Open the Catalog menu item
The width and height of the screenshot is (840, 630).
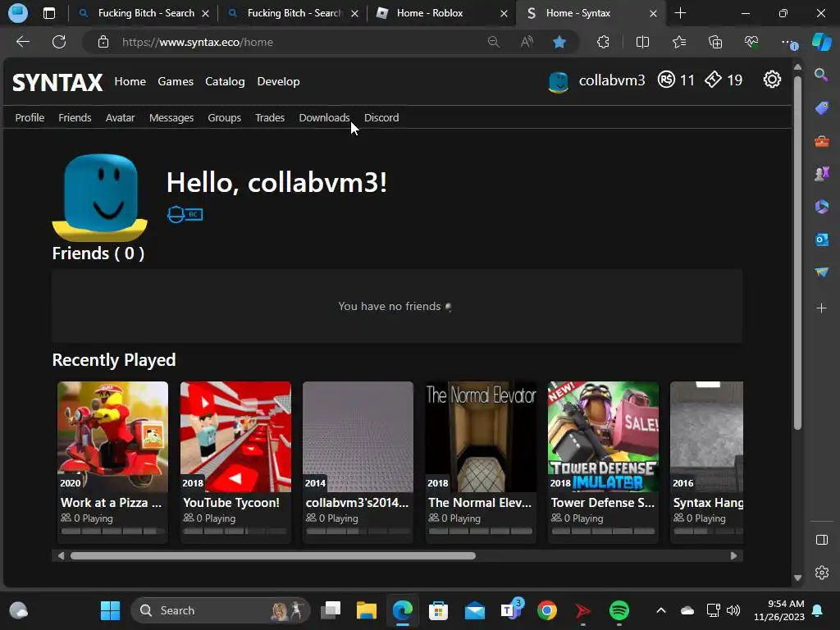click(x=225, y=81)
